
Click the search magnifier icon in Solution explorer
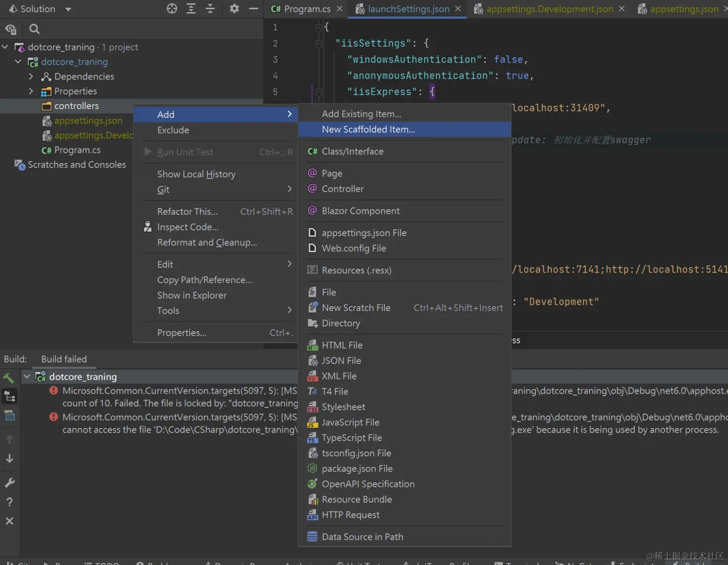click(x=34, y=29)
